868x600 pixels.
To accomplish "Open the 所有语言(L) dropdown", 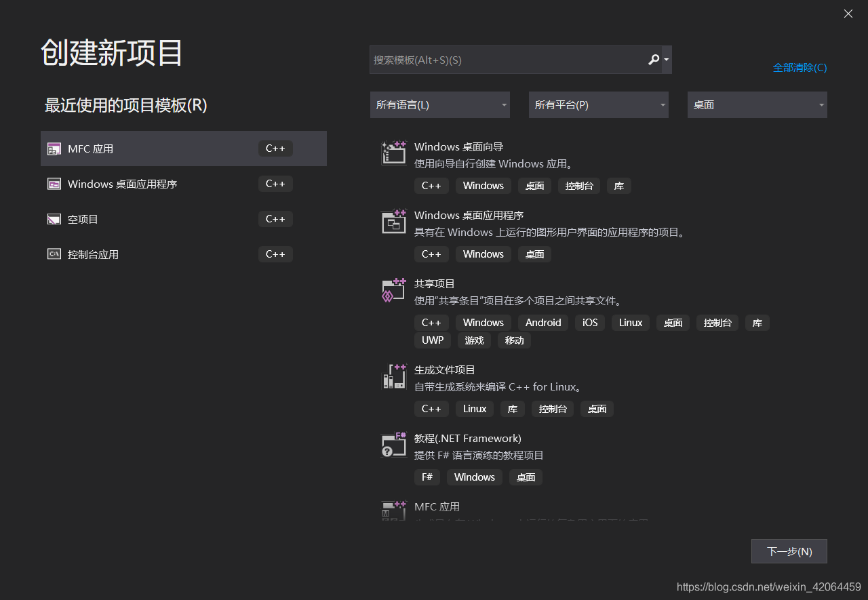I will pos(439,104).
